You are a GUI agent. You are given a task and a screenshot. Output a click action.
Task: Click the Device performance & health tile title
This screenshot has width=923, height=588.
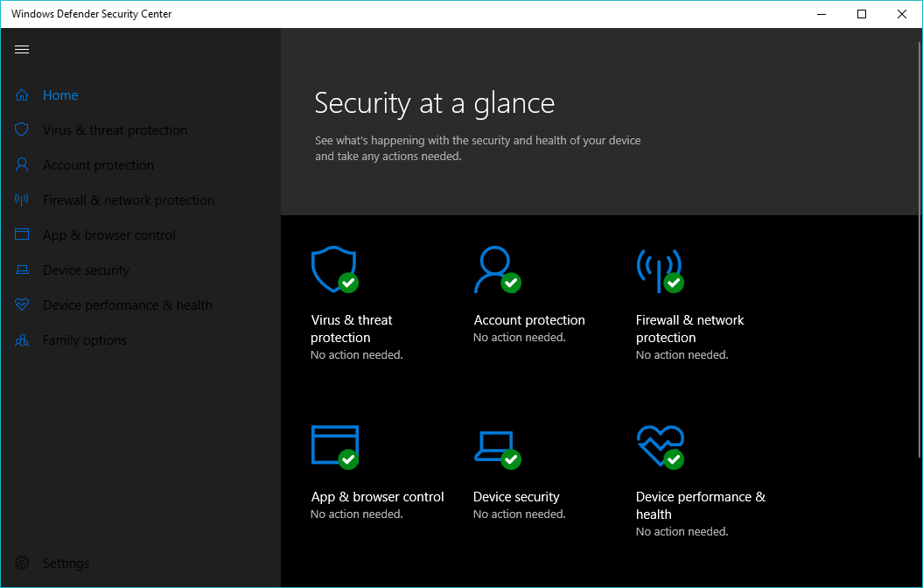700,506
